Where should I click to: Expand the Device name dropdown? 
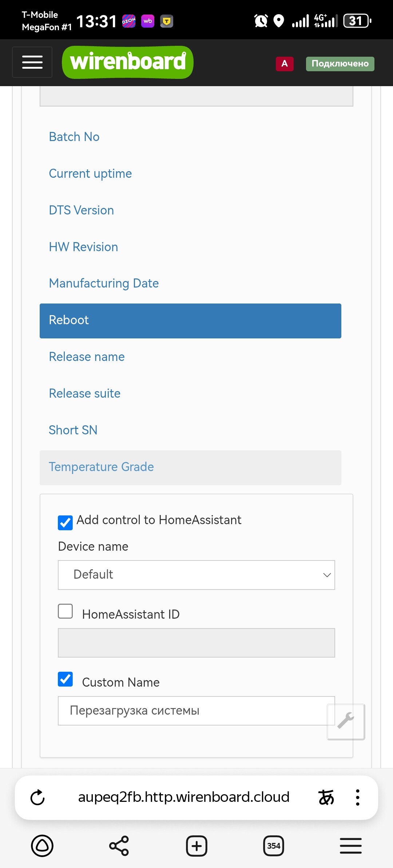[196, 575]
